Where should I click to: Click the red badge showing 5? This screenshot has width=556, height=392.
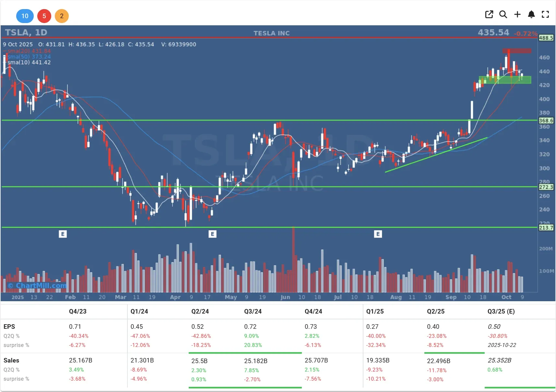[x=44, y=16]
